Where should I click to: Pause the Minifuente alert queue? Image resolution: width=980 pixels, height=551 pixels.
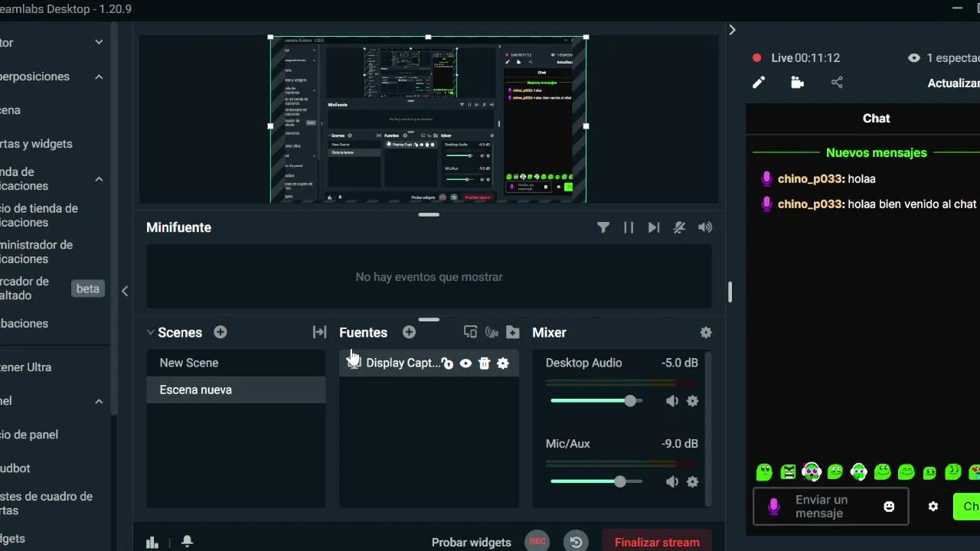pyautogui.click(x=629, y=227)
